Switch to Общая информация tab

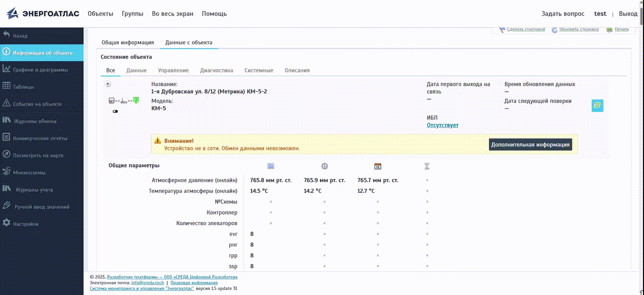128,43
